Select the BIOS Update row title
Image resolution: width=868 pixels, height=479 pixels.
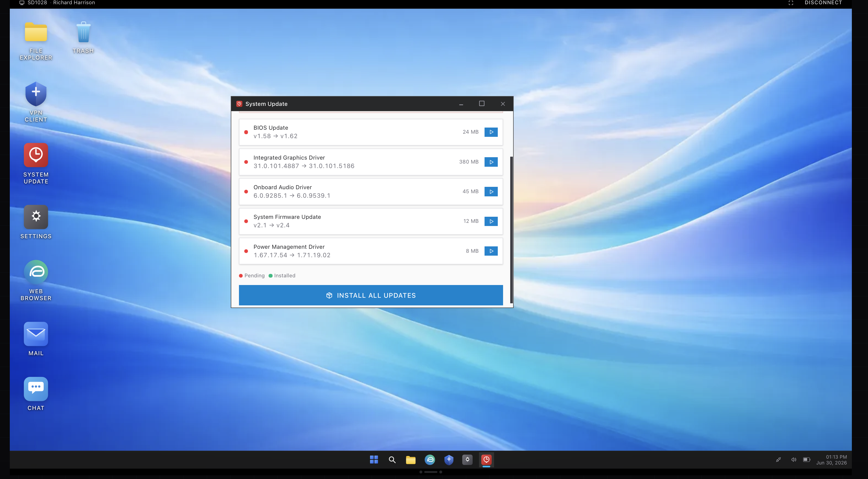(270, 128)
